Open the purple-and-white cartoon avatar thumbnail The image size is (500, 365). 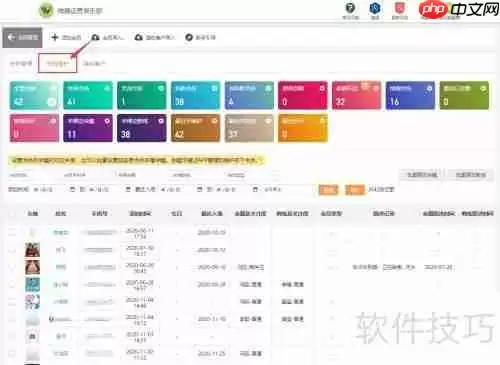click(x=33, y=302)
